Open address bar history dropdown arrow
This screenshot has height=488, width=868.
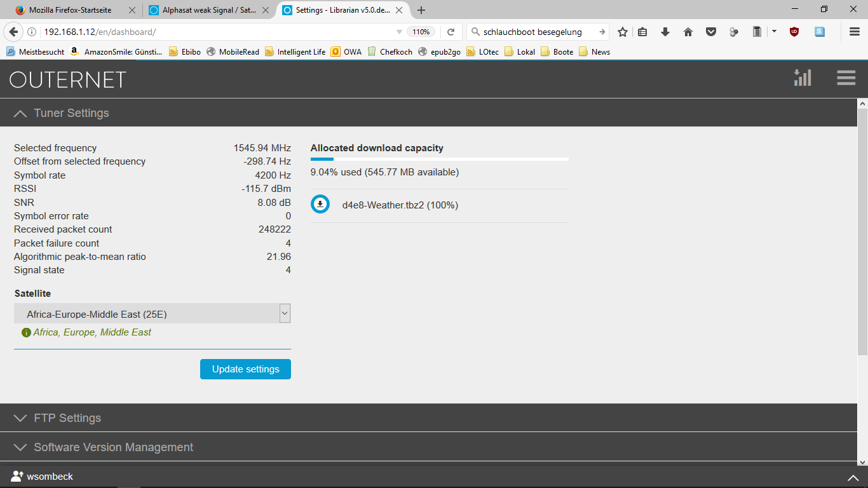coord(399,32)
